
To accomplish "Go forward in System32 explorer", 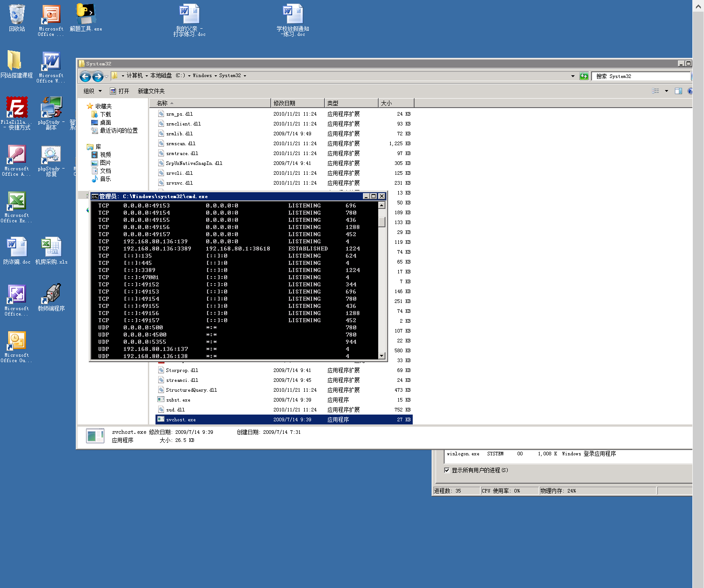I will (98, 76).
